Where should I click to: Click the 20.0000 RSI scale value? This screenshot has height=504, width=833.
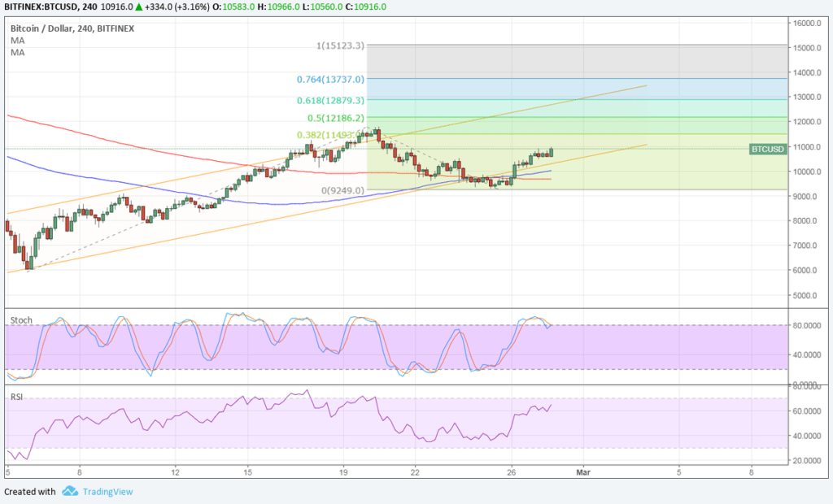[807, 460]
